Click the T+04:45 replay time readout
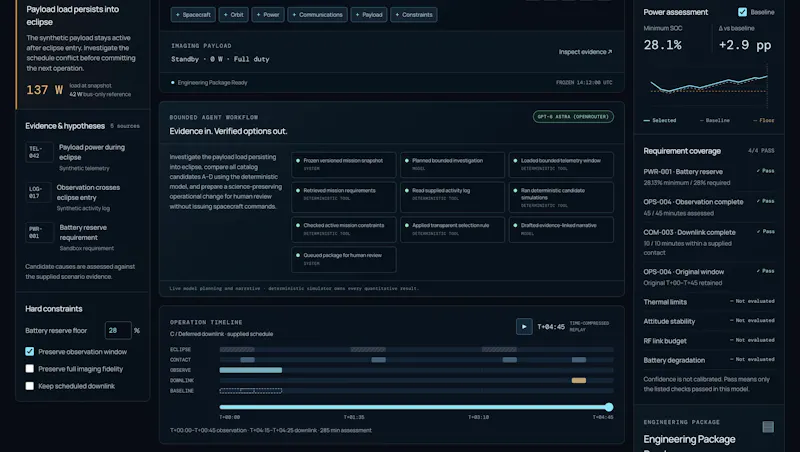The image size is (800, 452). tap(551, 327)
